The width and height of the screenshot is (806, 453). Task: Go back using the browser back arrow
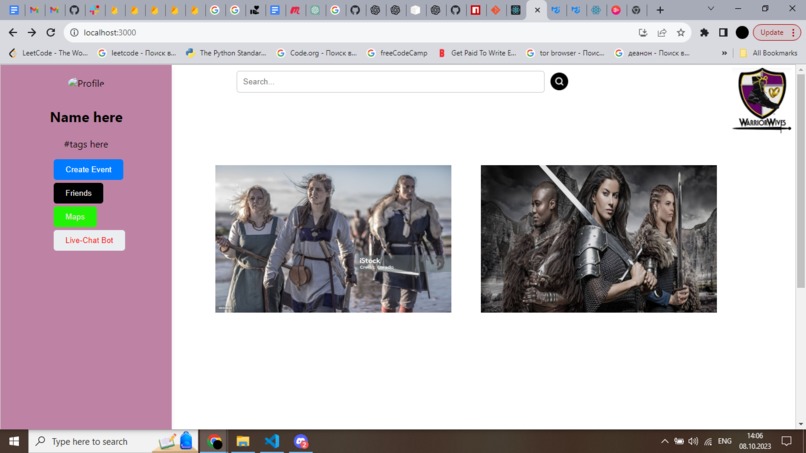click(x=13, y=32)
